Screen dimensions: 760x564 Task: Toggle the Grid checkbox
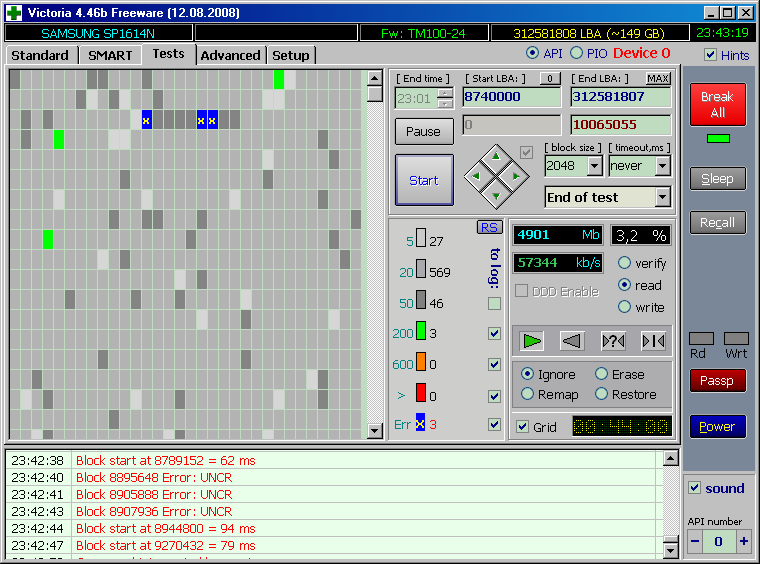[522, 427]
